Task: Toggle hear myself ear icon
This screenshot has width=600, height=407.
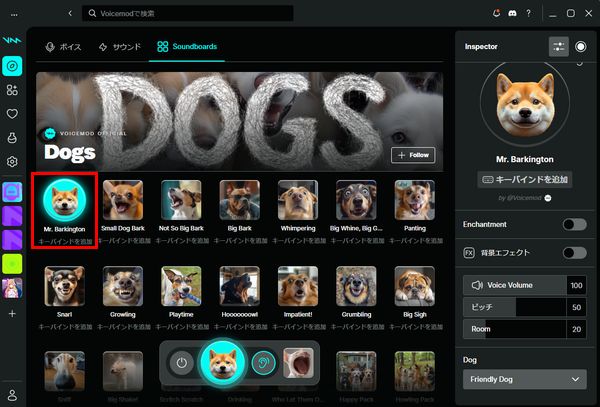Action: [263, 363]
